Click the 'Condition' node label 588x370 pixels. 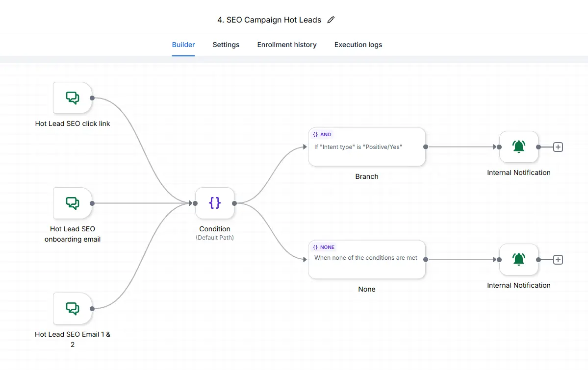[214, 229]
